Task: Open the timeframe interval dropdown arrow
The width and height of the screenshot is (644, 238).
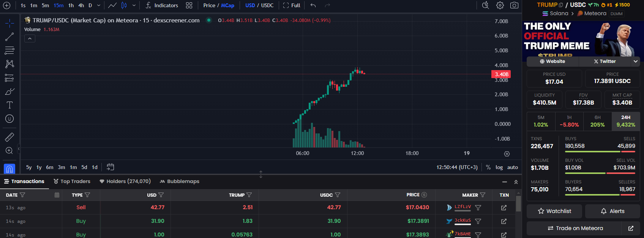Action: click(x=99, y=5)
